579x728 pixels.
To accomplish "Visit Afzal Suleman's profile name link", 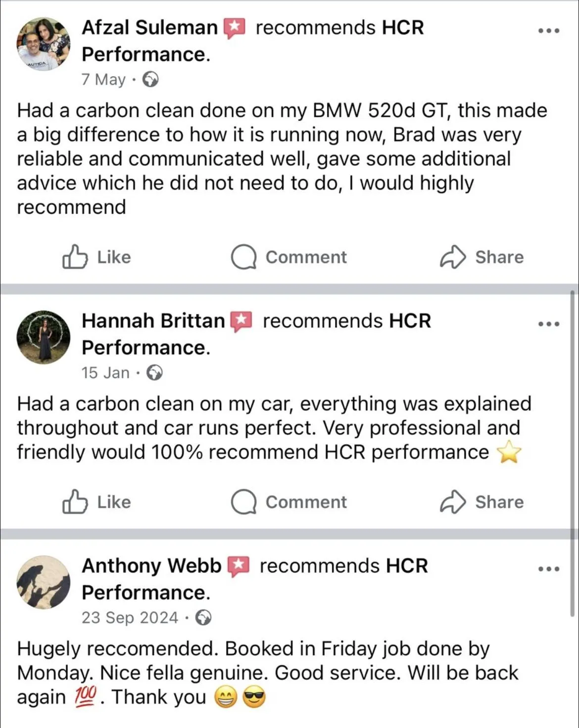I will pos(149,28).
